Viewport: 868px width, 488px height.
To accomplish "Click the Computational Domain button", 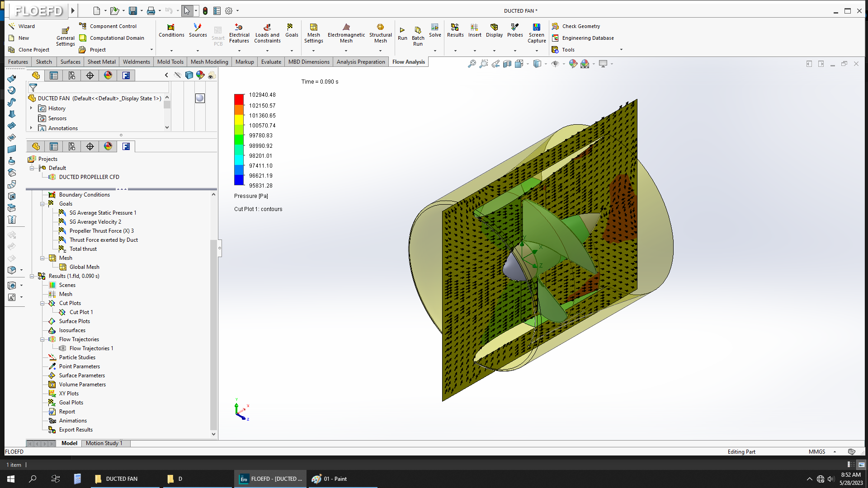I will [116, 38].
